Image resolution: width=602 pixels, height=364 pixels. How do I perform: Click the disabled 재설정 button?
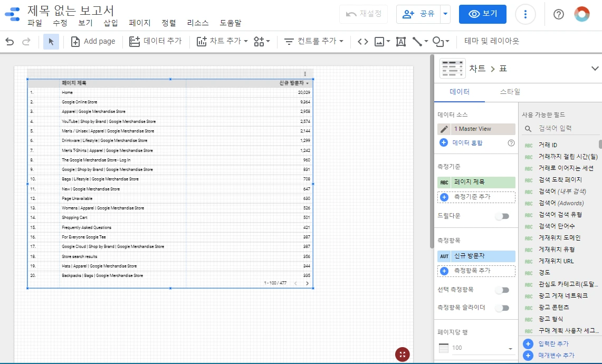(x=364, y=14)
